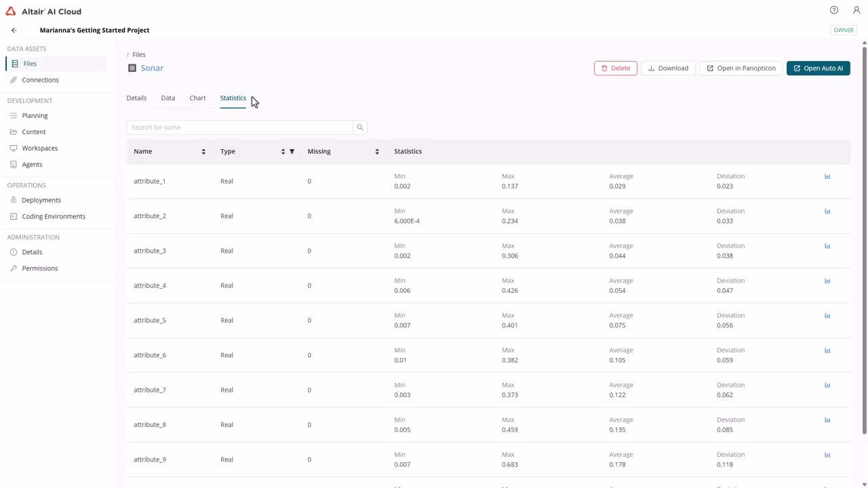Viewport: 868px width, 488px height.
Task: Filter the Type column with funnel icon
Action: (x=292, y=151)
